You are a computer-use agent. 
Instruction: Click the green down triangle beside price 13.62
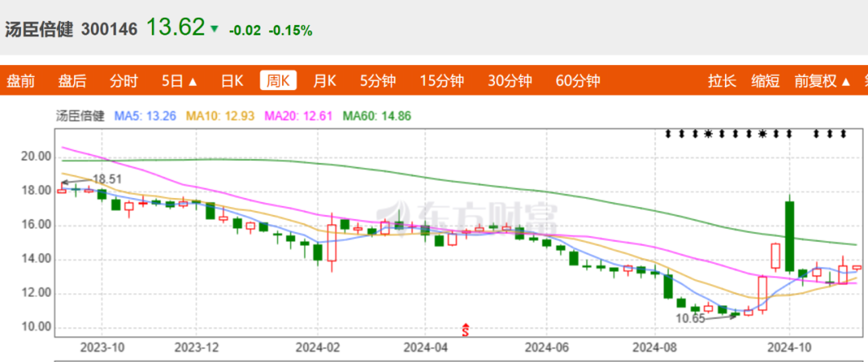click(x=214, y=30)
